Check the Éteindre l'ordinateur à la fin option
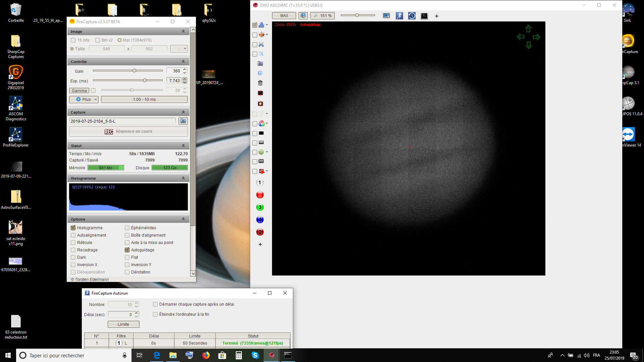 (155, 314)
